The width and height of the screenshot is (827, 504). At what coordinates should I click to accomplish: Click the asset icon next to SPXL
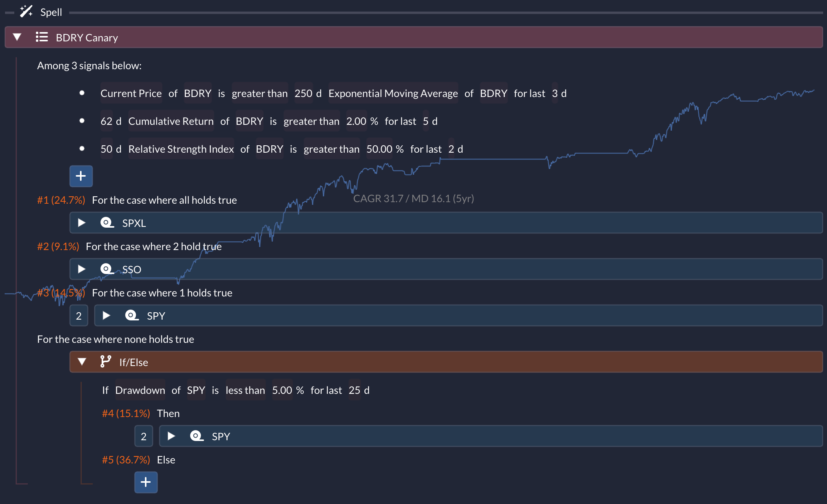point(107,223)
